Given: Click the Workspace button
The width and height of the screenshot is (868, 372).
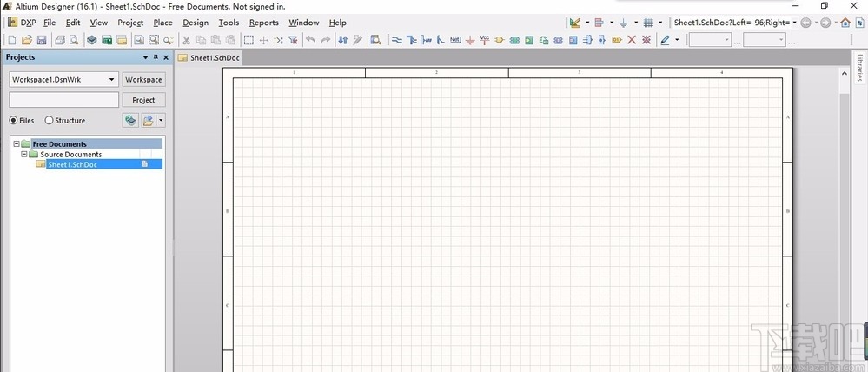Looking at the screenshot, I should (143, 80).
